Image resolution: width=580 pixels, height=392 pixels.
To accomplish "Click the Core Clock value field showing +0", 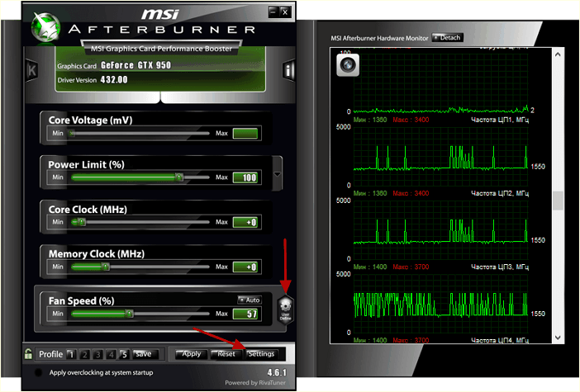I will click(245, 223).
